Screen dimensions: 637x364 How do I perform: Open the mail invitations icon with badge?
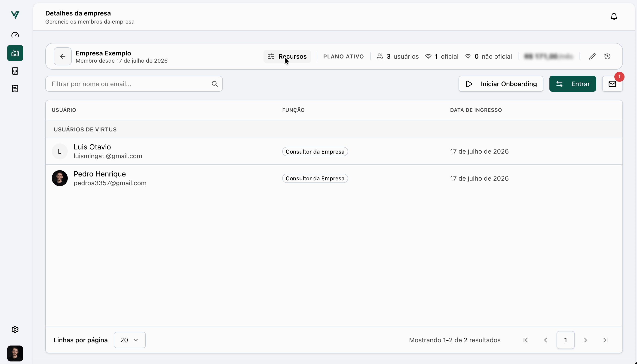click(612, 84)
